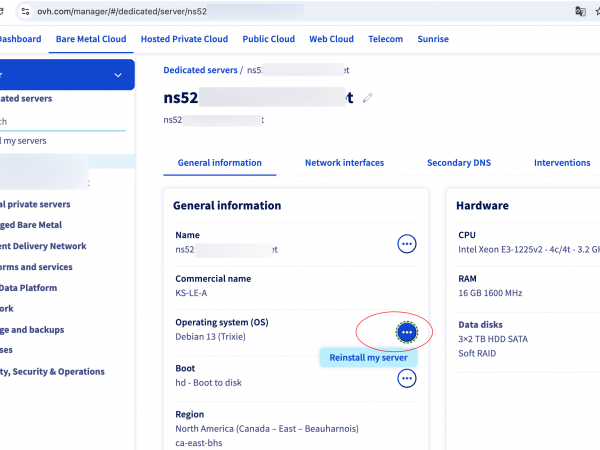The image size is (600, 450).
Task: Open the three-dot menu beside Name
Action: [406, 243]
